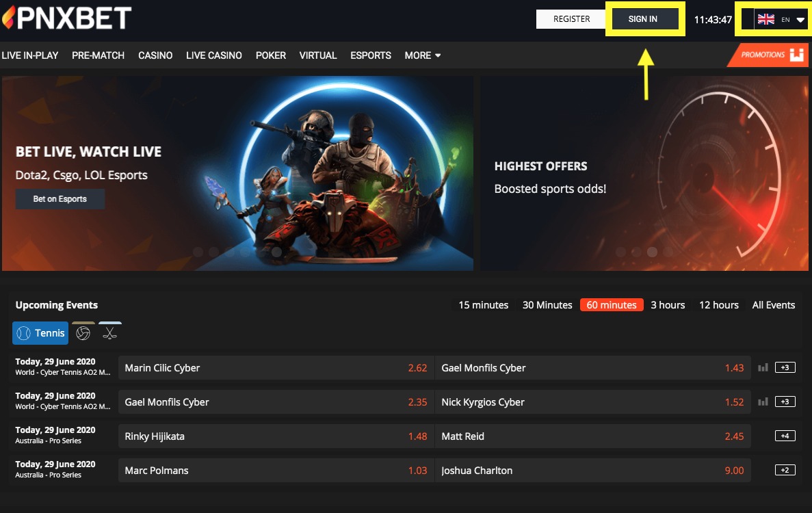Open the Bet Live, Watch Live esports banner
Image resolution: width=812 pixels, height=513 pixels.
pos(237,174)
